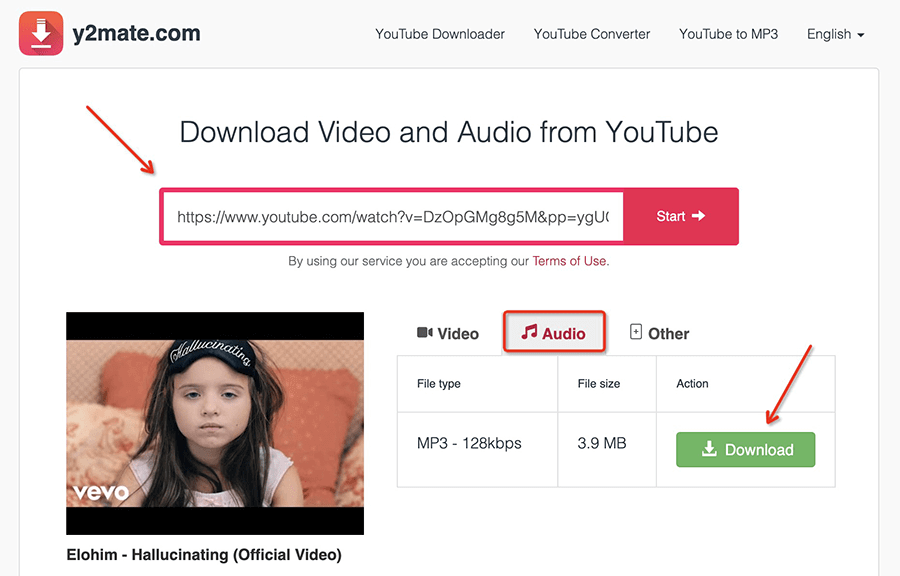The width and height of the screenshot is (900, 576).
Task: Click the Hallucinating video thumbnail
Action: [215, 423]
